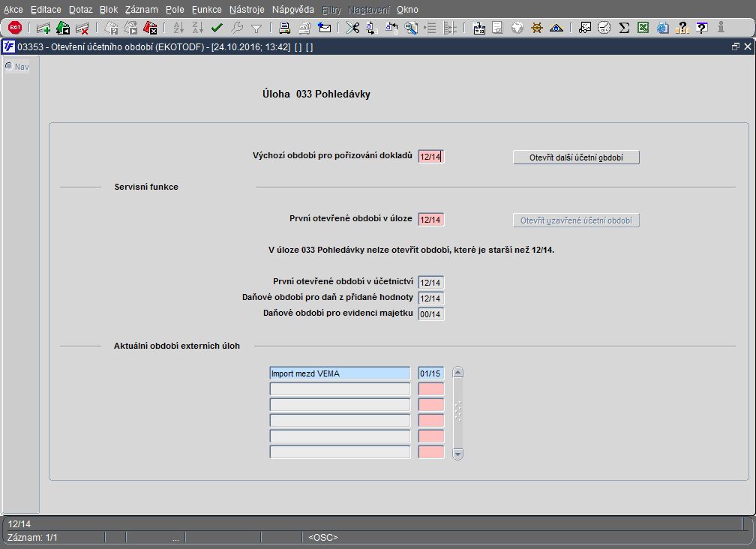The width and height of the screenshot is (756, 549).
Task: Restore the inner form window
Action: pos(735,46)
